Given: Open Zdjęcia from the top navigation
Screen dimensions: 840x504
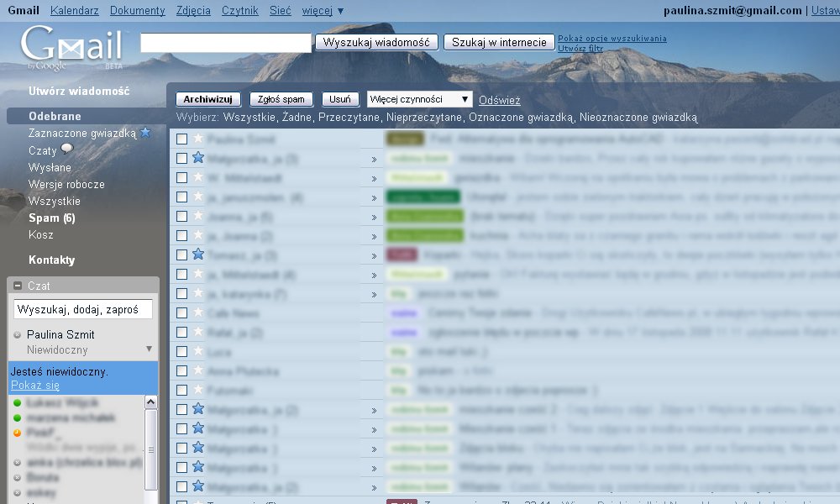Looking at the screenshot, I should [193, 11].
